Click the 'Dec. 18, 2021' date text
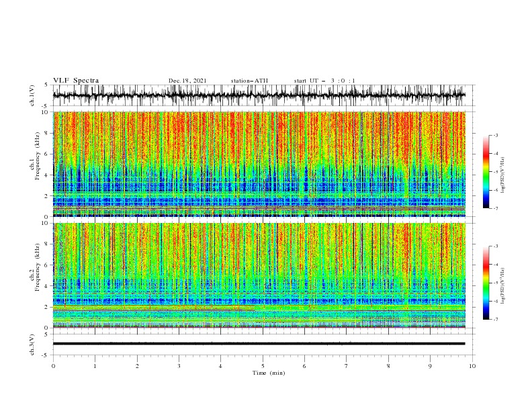The height and width of the screenshot is (411, 532). coord(187,81)
